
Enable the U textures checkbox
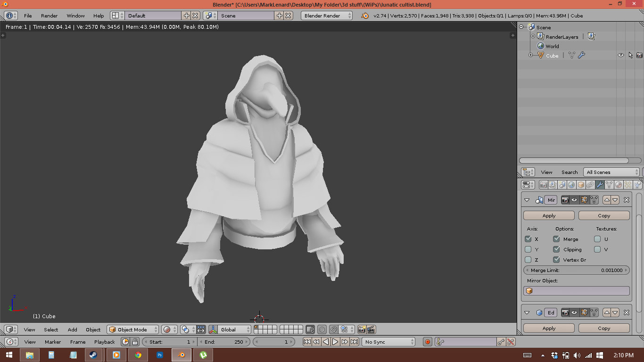[597, 239]
